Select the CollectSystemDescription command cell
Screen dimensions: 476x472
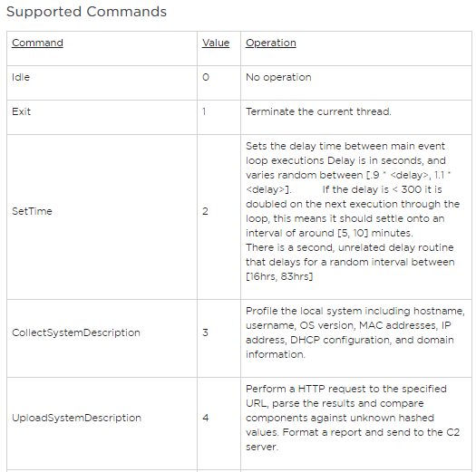(102, 338)
